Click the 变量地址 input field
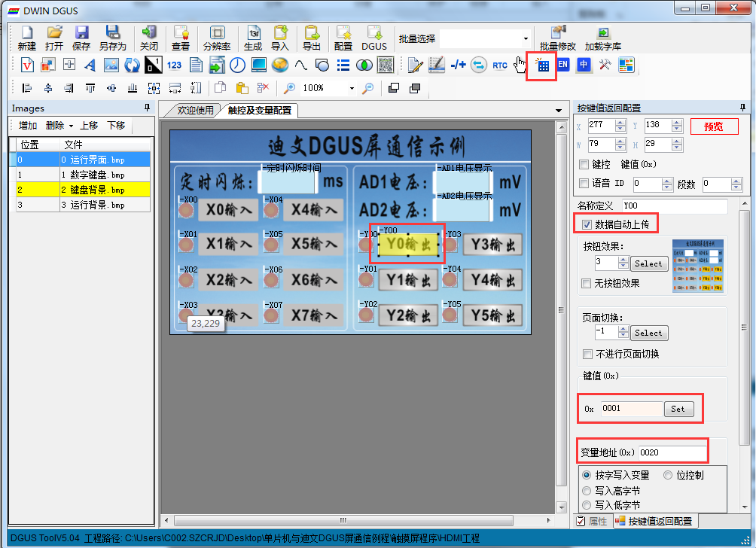 click(x=672, y=452)
